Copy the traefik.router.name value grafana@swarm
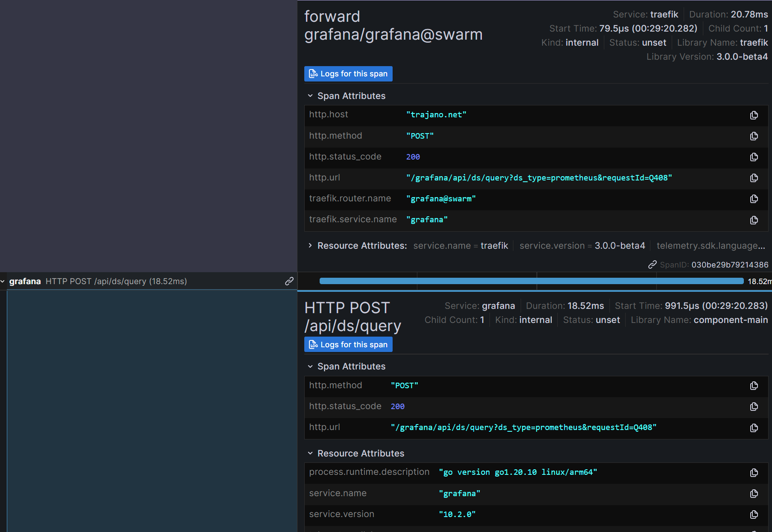Viewport: 772px width, 532px height. [x=754, y=199]
